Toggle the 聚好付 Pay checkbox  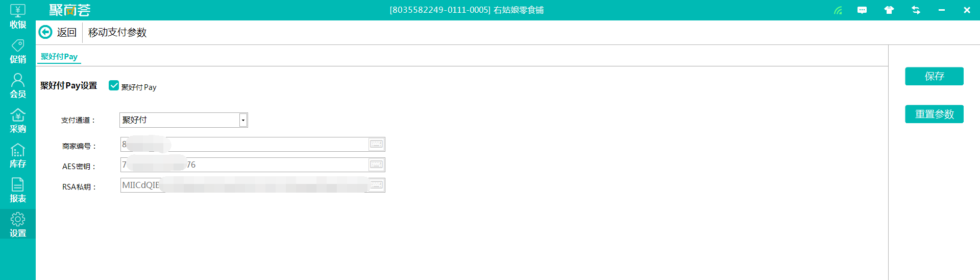(114, 86)
